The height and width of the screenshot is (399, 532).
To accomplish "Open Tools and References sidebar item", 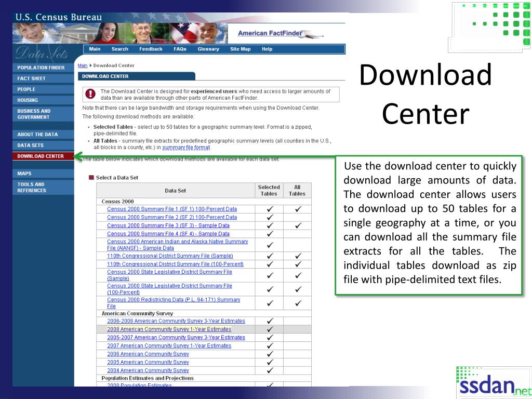I will pyautogui.click(x=44, y=187).
